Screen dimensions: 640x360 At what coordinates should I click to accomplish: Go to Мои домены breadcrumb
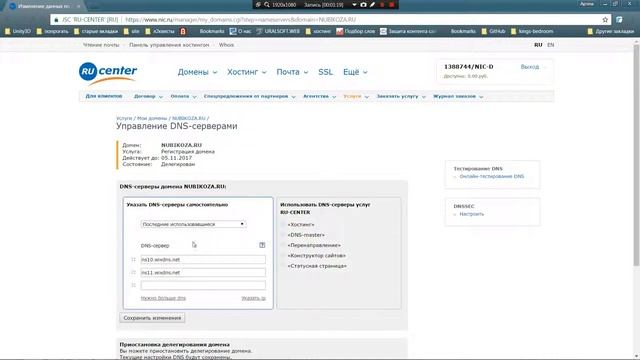coord(152,118)
